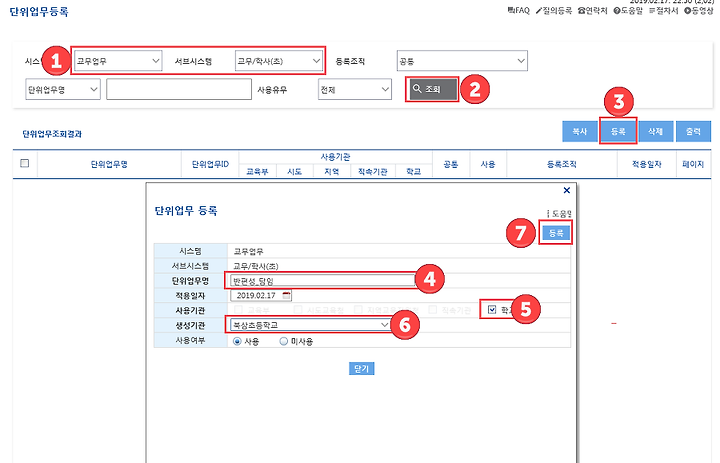Toggle 직속기관 checkbox in dialog
The image size is (720, 463).
(x=432, y=310)
